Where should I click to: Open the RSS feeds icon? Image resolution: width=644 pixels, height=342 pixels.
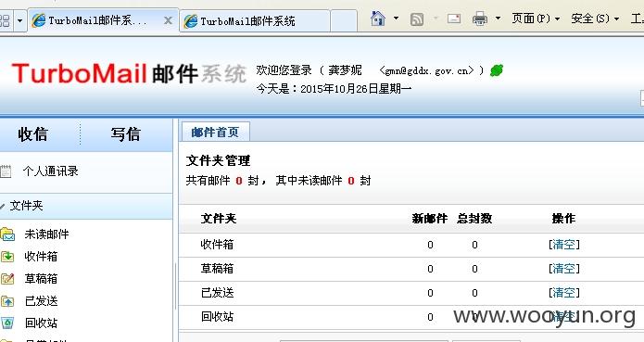point(417,19)
